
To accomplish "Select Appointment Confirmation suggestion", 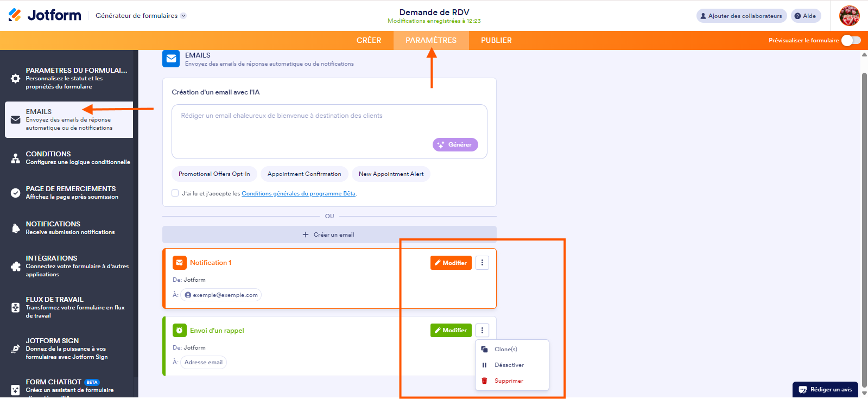I will [x=305, y=174].
